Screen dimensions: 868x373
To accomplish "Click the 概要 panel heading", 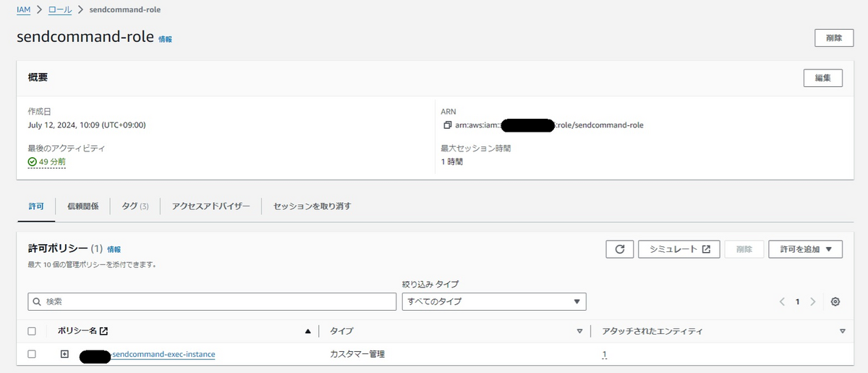I will pos(38,77).
